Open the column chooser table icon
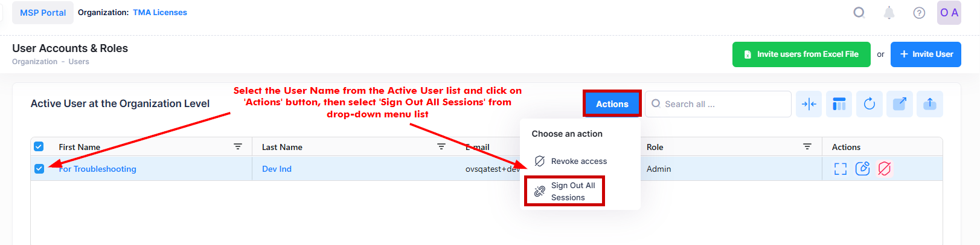The height and width of the screenshot is (245, 980). [x=839, y=104]
